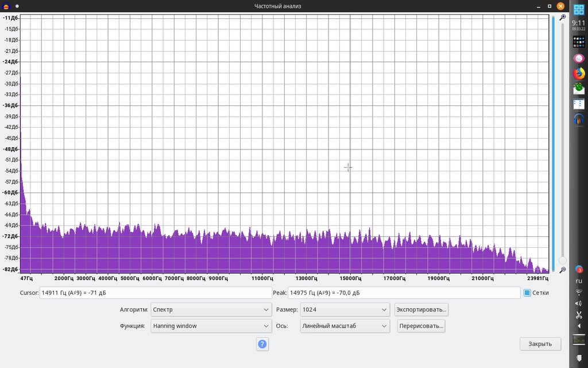Switch to the Audacity headphones panel icon
The height and width of the screenshot is (368, 588).
[579, 120]
